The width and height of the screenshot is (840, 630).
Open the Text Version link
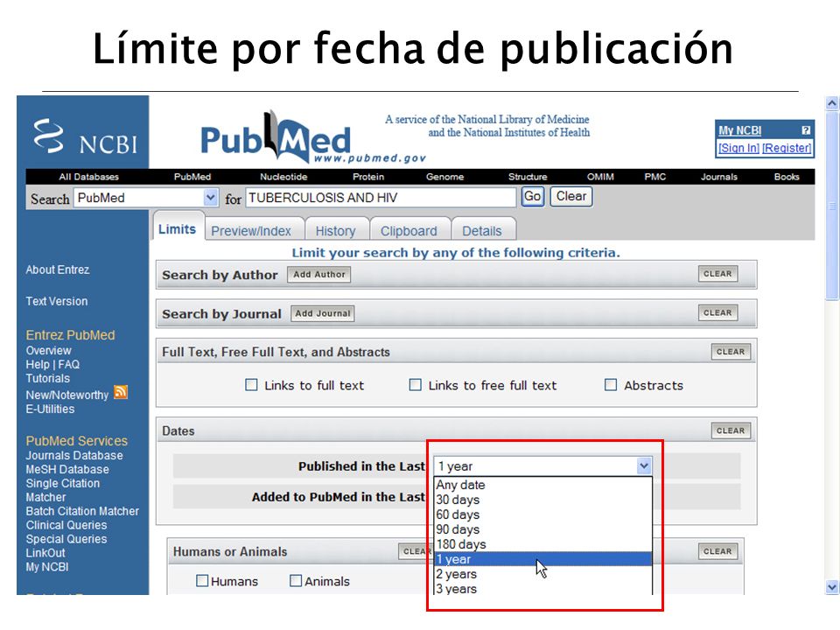point(57,301)
